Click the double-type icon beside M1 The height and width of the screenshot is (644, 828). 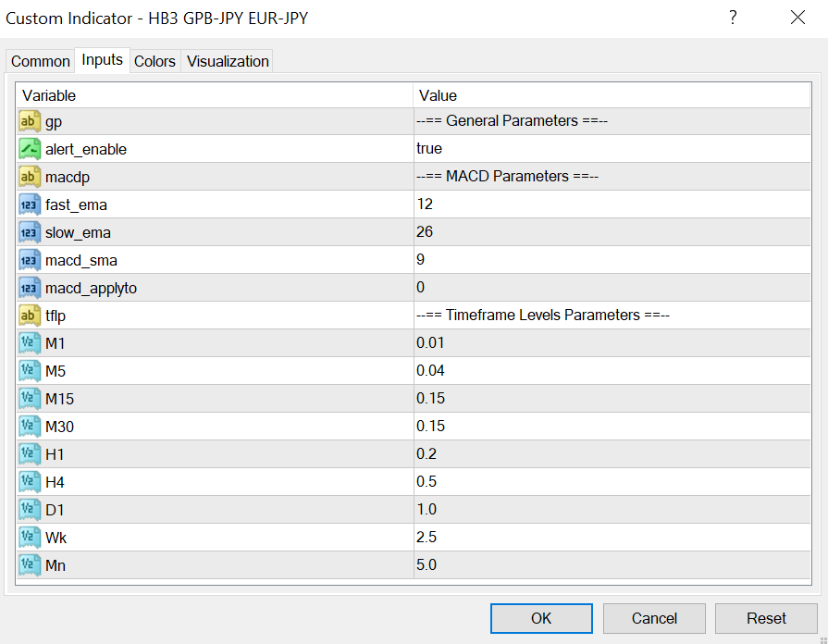click(30, 343)
